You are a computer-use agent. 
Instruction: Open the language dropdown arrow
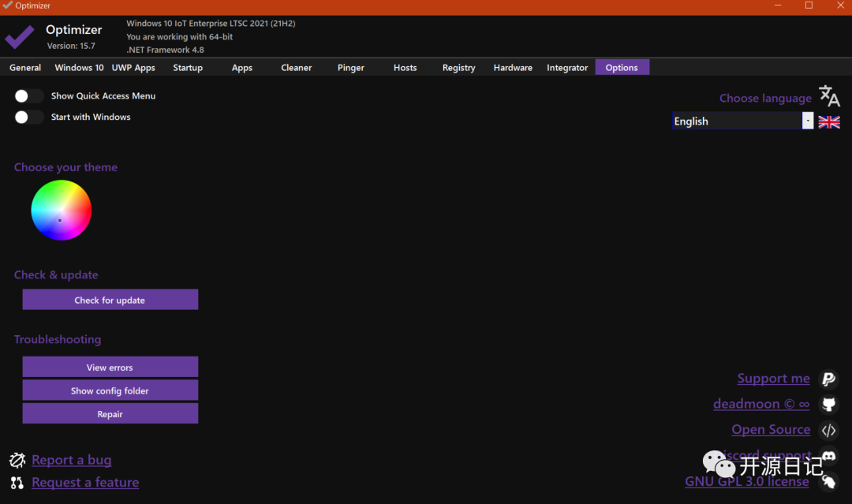(808, 121)
